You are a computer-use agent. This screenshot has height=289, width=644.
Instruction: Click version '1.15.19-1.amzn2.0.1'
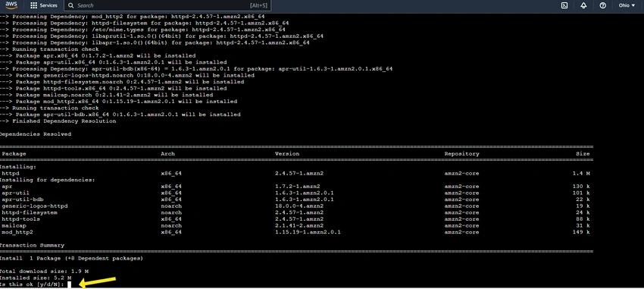click(x=308, y=232)
